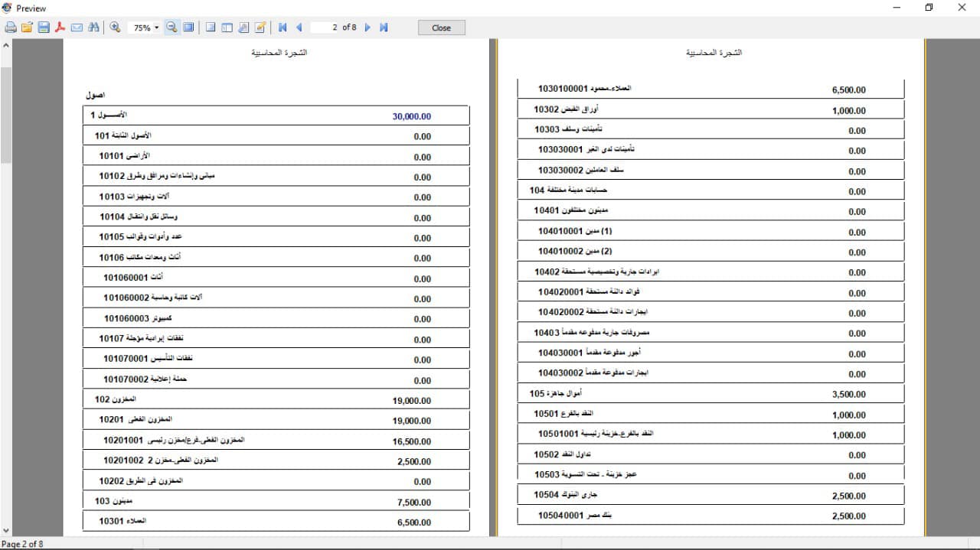Email the report
Image resolution: width=980 pixels, height=550 pixels.
tap(77, 28)
